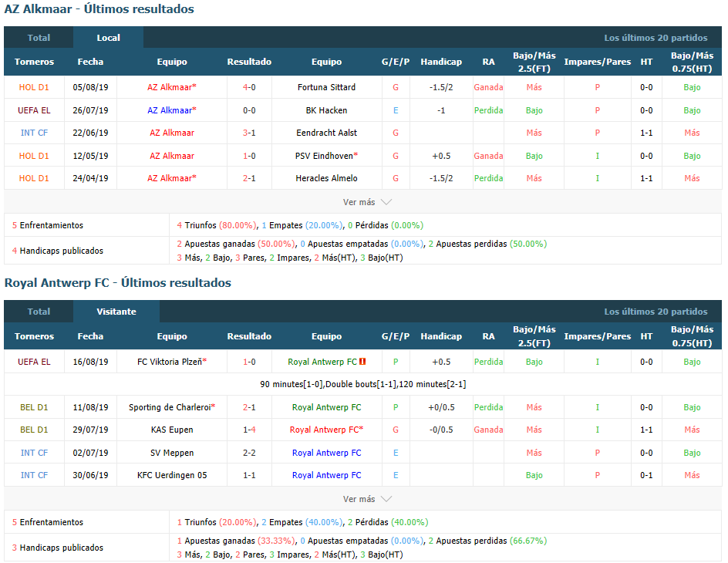Click Royal Antwerp FC in the 11/08/19 row
728x563 pixels.
click(x=326, y=407)
